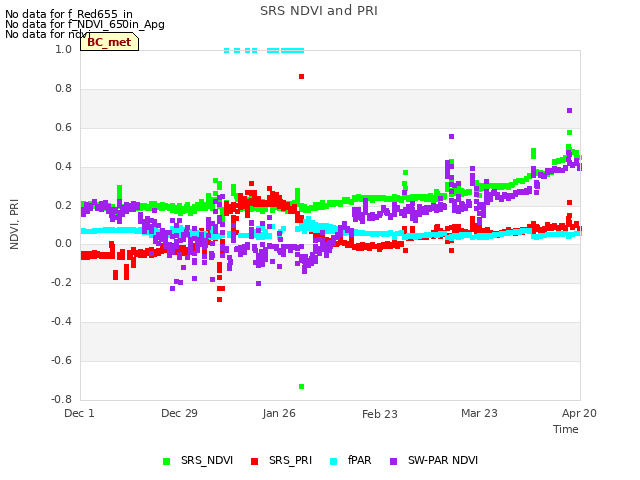Click the Mar 23 x-axis label
The image size is (640, 480).
479,413
